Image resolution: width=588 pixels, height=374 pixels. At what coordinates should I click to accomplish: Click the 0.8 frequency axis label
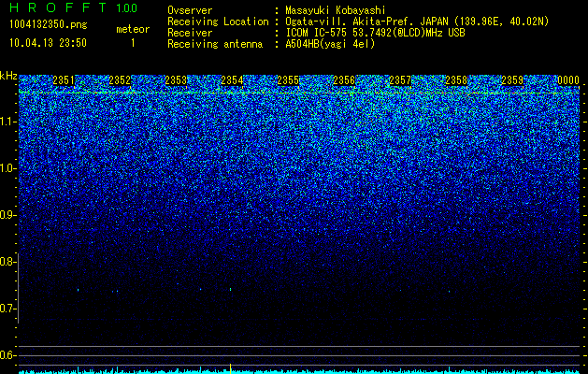7,262
